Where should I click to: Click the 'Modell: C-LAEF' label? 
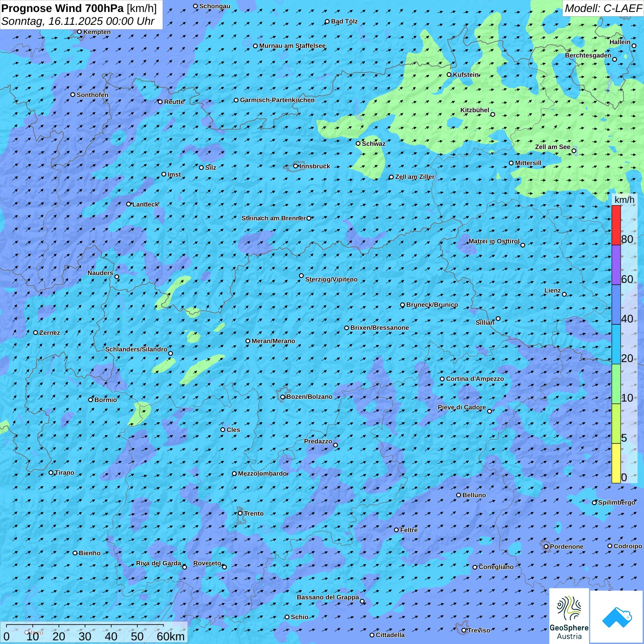pyautogui.click(x=603, y=8)
